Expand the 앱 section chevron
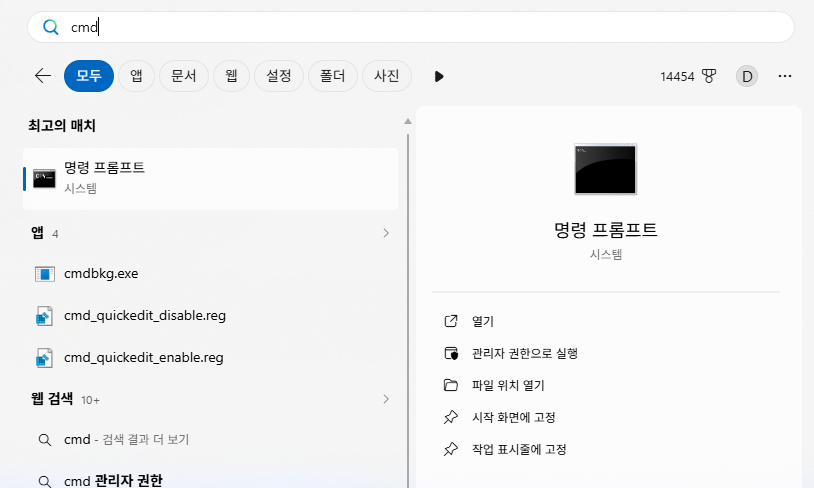The image size is (814, 488). point(386,233)
